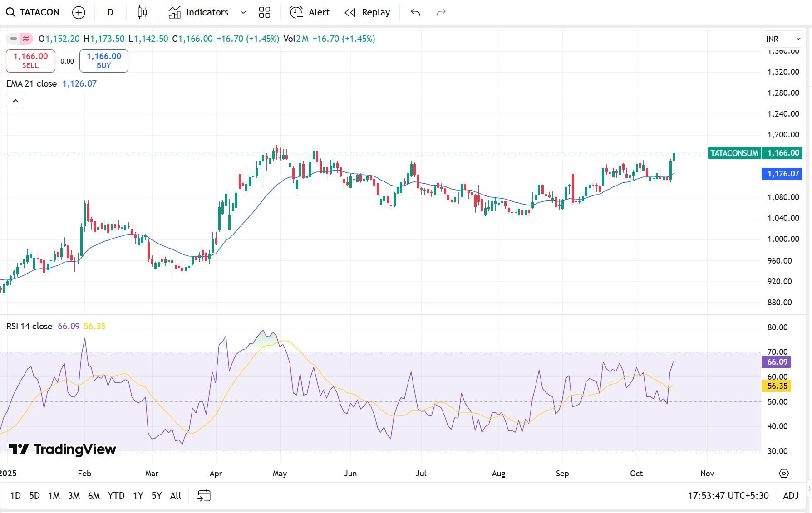Select the EMA 21 close legend
The width and height of the screenshot is (812, 513).
pyautogui.click(x=31, y=83)
